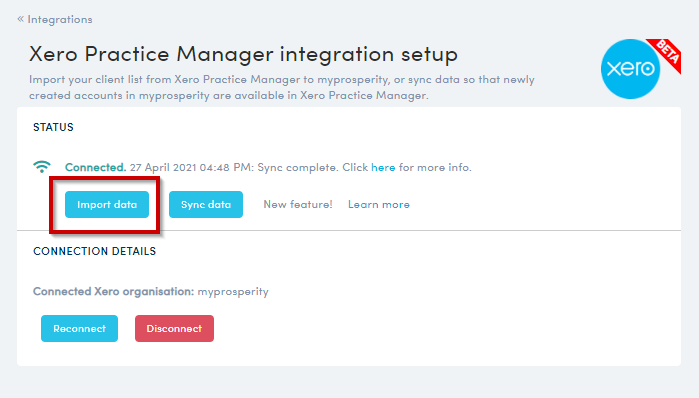Click the Import data button

(x=107, y=205)
